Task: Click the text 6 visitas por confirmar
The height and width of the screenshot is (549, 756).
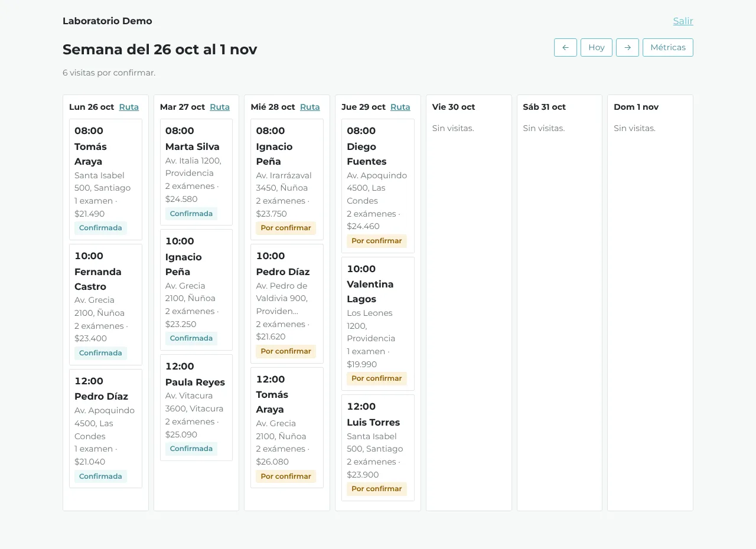Action: click(109, 73)
